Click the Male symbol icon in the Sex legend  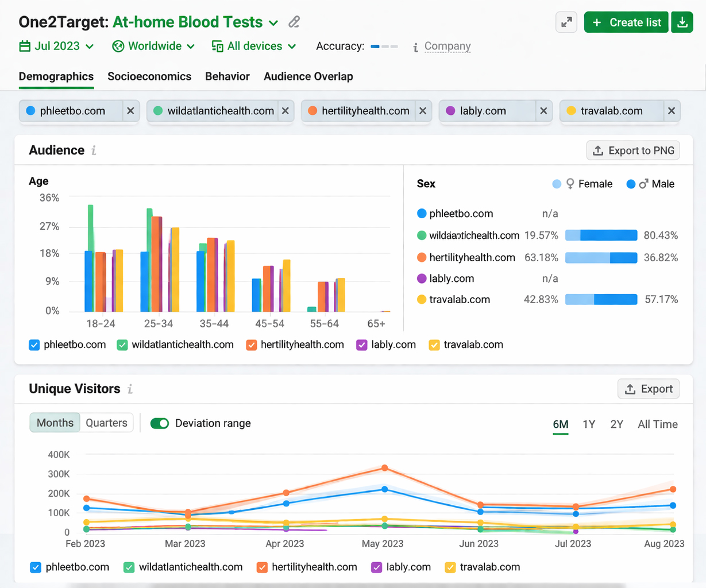tap(643, 184)
